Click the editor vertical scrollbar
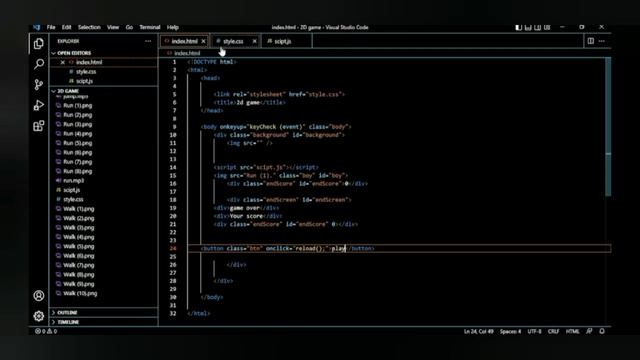The width and height of the screenshot is (640, 360). [x=608, y=127]
